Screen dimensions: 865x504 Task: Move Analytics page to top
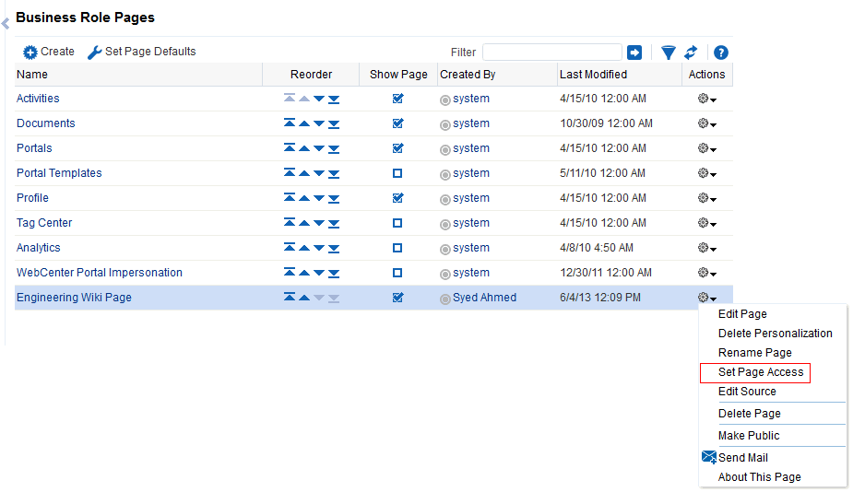click(289, 247)
